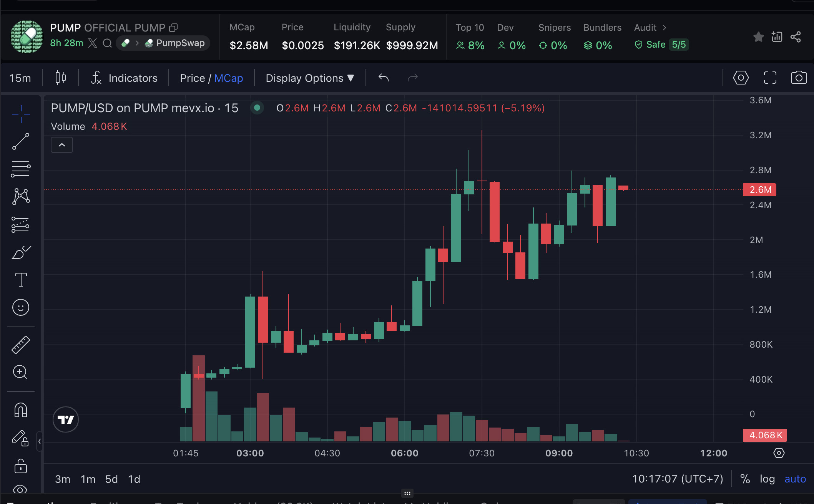This screenshot has height=504, width=814.
Task: Toggle magnet mode for drawings
Action: pyautogui.click(x=21, y=410)
